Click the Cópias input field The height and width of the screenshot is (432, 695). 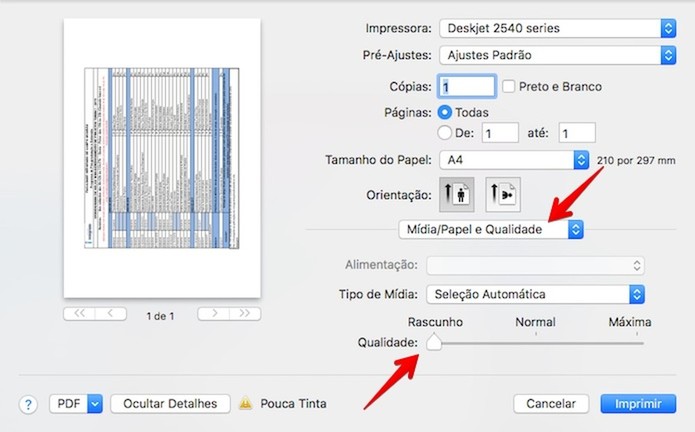click(x=466, y=87)
